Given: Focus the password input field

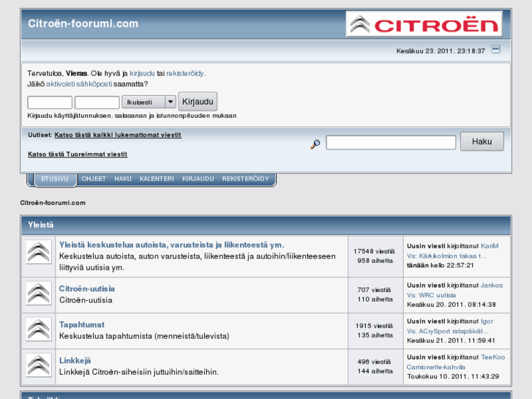Looking at the screenshot, I should pos(97,102).
